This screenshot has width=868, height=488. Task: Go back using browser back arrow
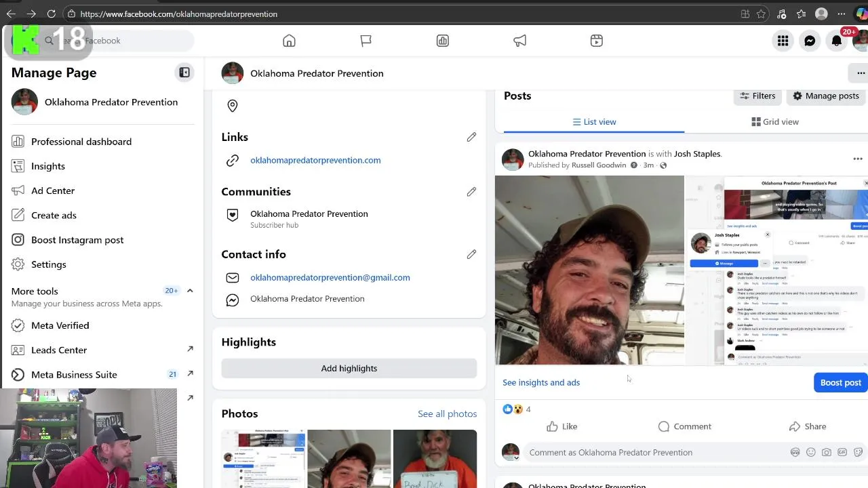pyautogui.click(x=11, y=14)
